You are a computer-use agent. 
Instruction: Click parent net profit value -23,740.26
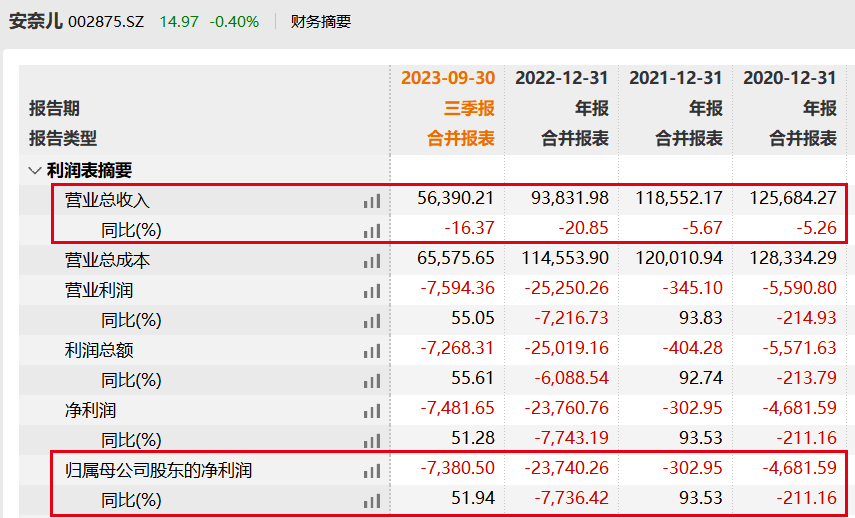click(x=567, y=468)
